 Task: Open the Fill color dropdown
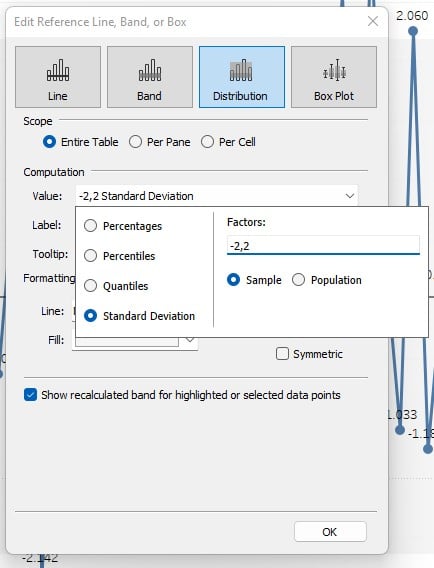pyautogui.click(x=190, y=340)
